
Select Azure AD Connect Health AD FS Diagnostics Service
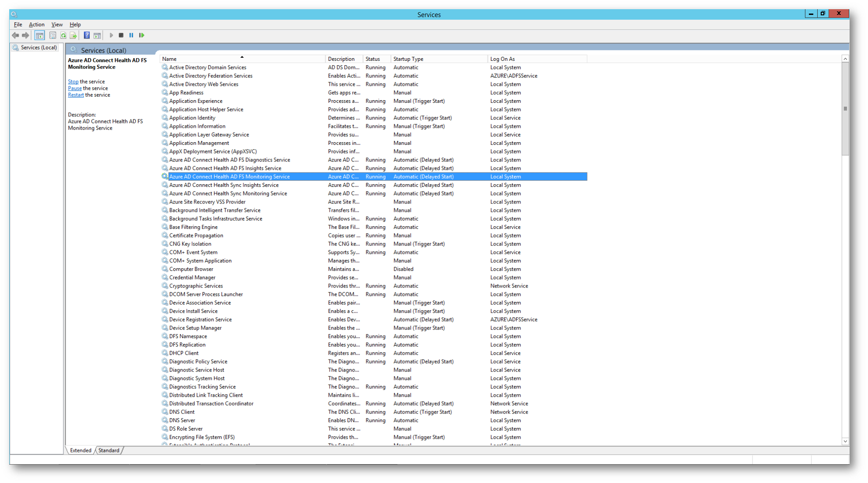tap(374, 160)
